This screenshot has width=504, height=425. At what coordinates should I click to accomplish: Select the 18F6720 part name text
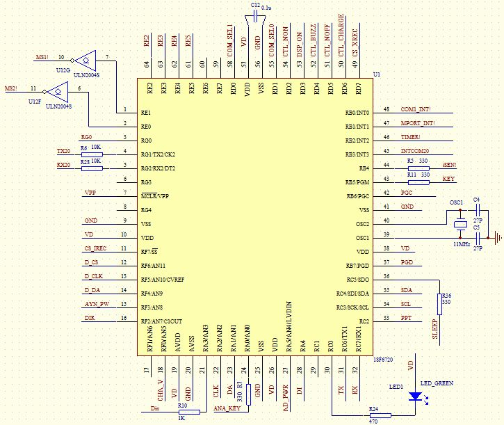[383, 360]
